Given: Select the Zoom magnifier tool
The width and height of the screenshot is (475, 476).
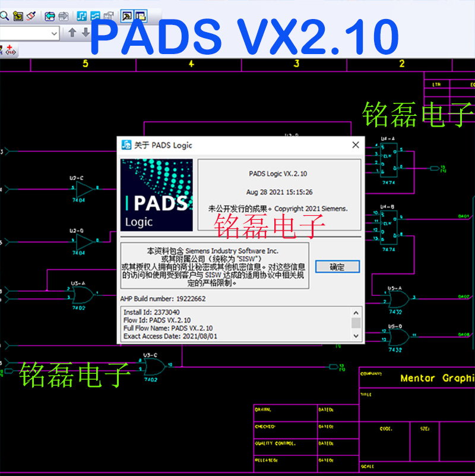Looking at the screenshot, I should pos(4,16).
